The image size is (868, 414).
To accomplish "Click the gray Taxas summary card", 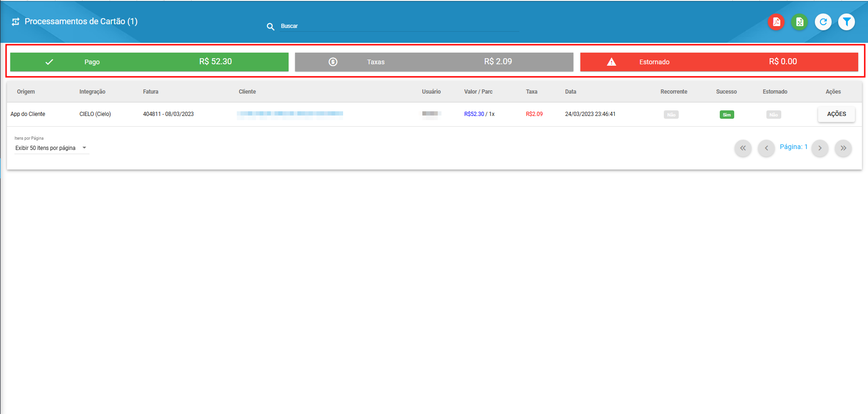I will [434, 62].
